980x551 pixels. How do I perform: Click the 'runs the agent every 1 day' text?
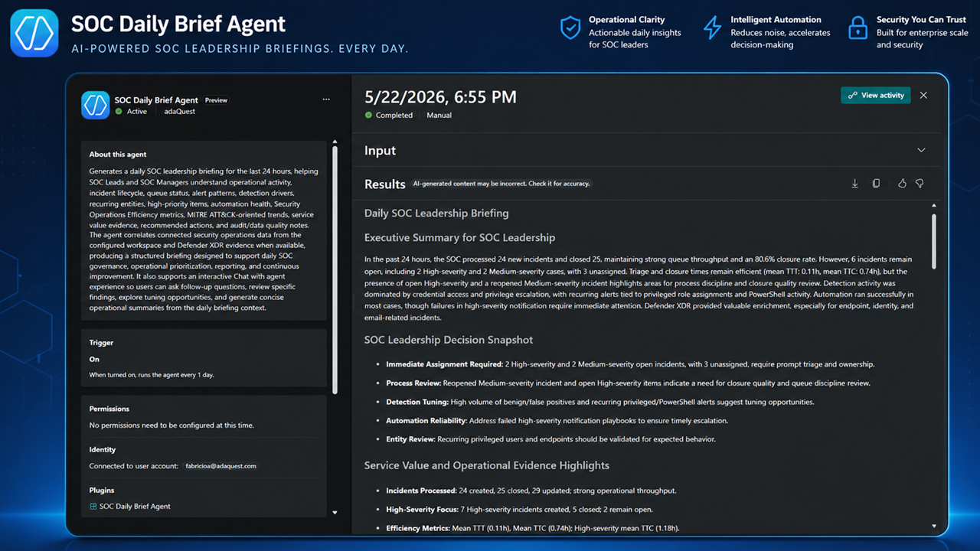click(x=152, y=375)
